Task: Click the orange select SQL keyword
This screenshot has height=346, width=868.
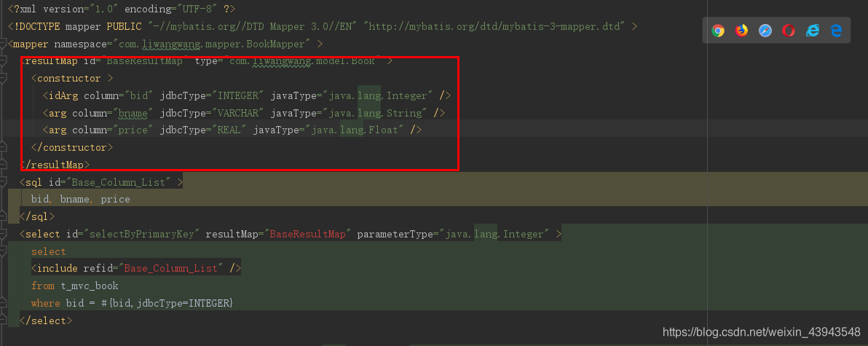Action: (x=49, y=251)
